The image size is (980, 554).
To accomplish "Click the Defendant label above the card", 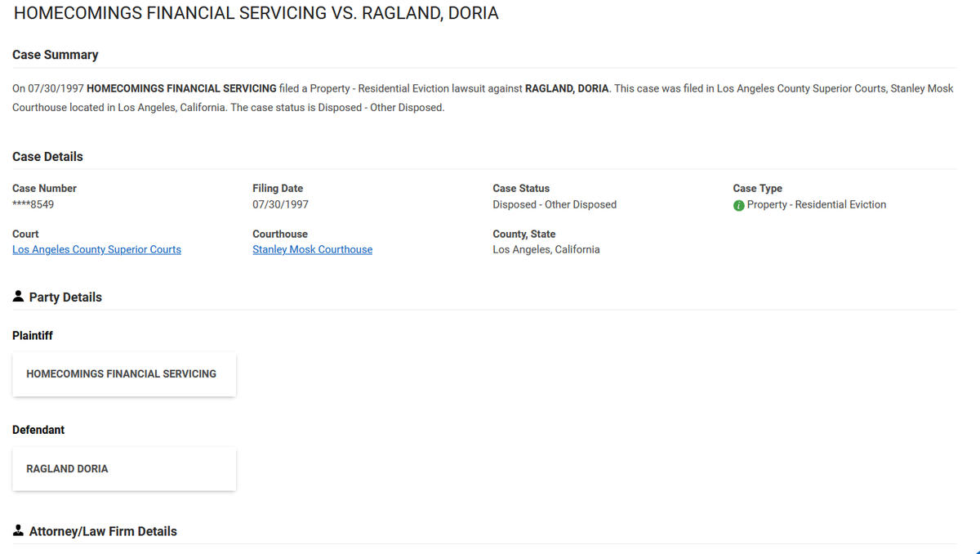I will tap(38, 430).
